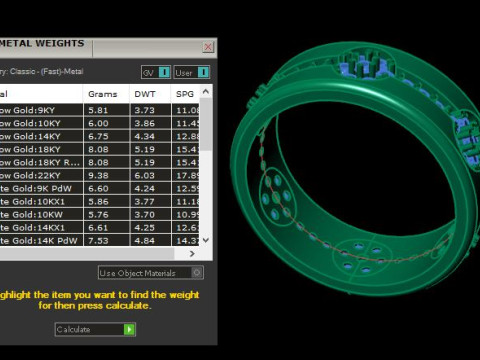Close the Metal Weights panel
480x360 pixels.
click(x=208, y=47)
